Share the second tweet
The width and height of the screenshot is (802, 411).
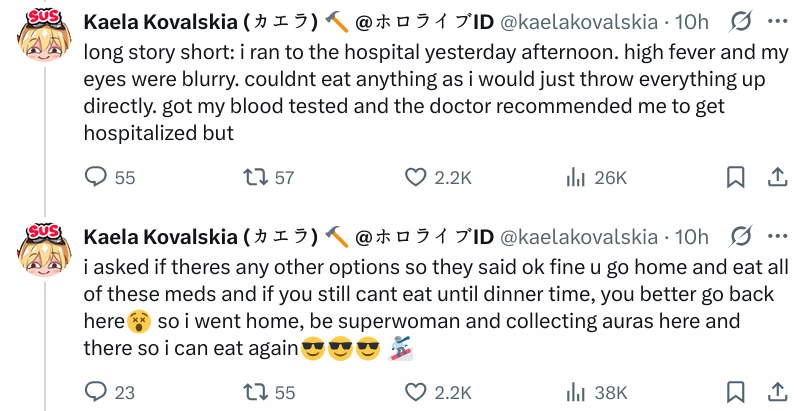pyautogui.click(x=776, y=392)
